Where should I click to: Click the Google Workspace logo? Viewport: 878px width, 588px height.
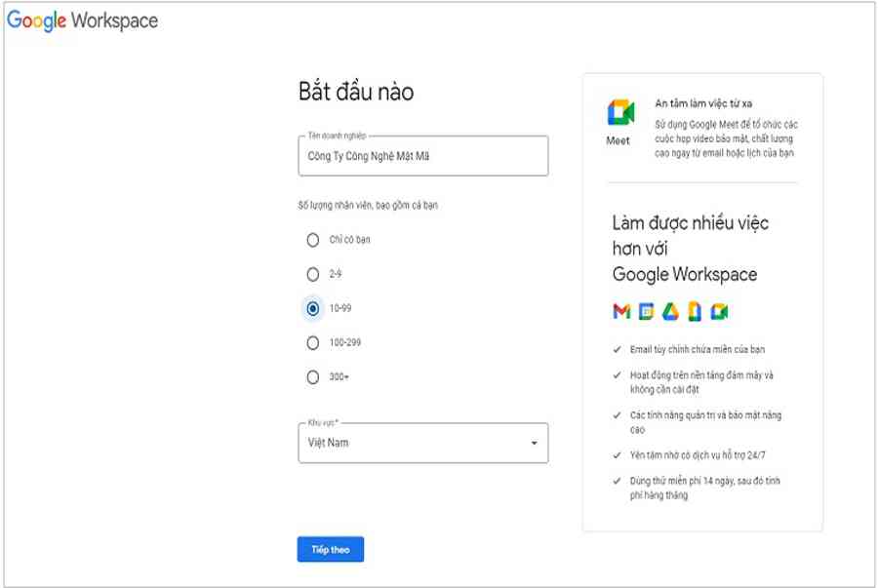click(x=82, y=20)
